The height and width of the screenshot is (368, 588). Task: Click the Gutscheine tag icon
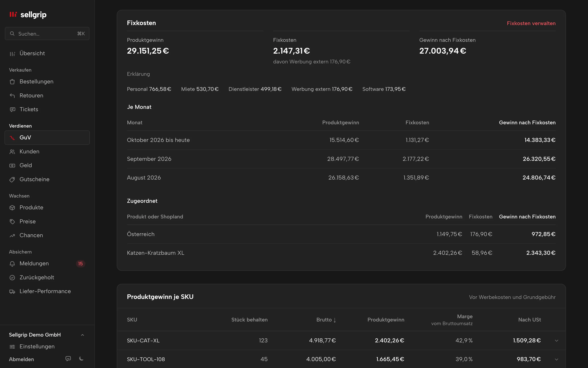tap(12, 180)
